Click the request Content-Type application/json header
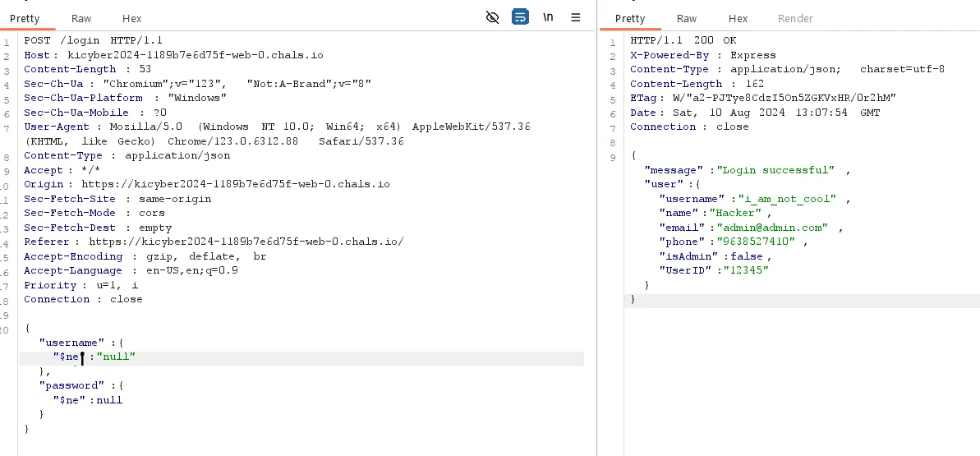980x456 pixels. pos(127,156)
